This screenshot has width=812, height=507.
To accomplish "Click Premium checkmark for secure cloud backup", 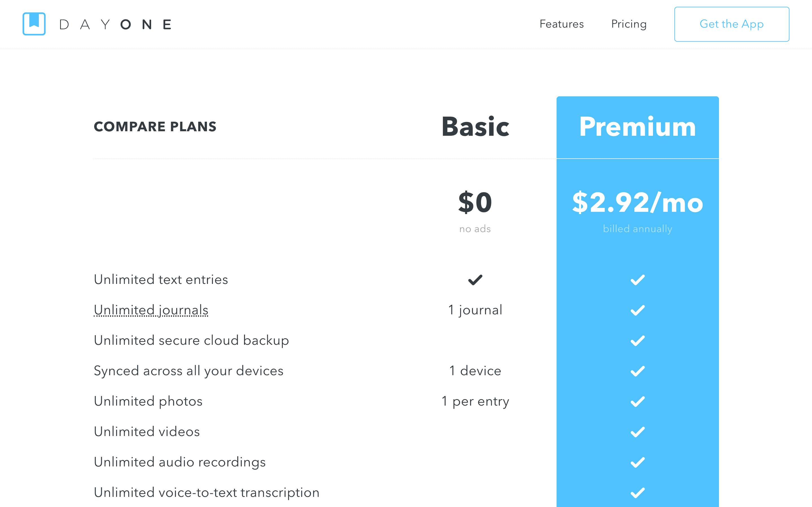I will pos(637,341).
